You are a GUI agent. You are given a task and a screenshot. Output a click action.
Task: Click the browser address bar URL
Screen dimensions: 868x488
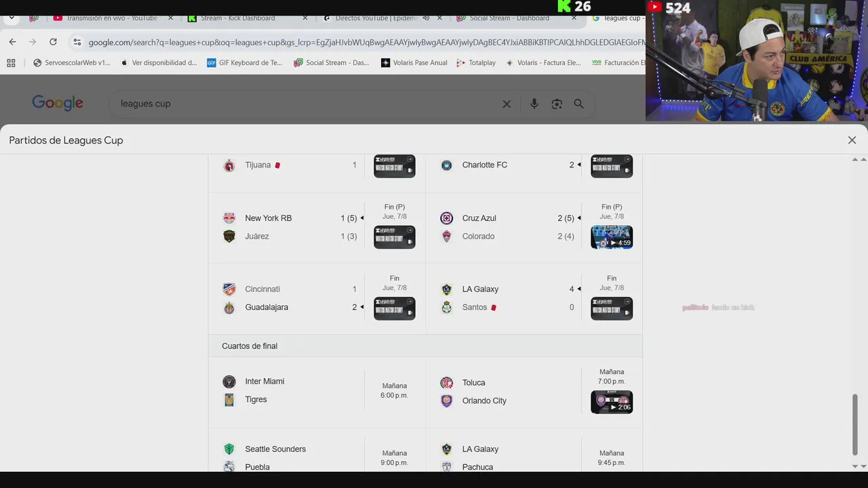pyautogui.click(x=366, y=42)
